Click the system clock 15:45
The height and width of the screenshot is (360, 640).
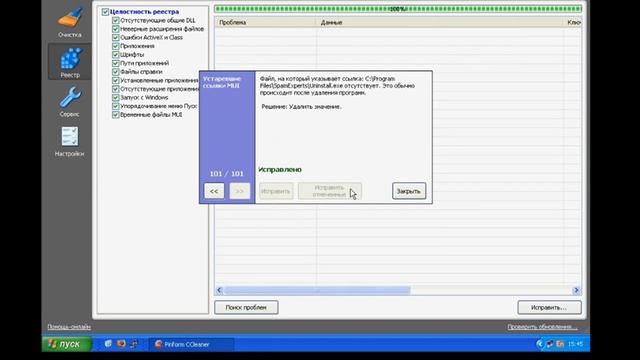(576, 344)
